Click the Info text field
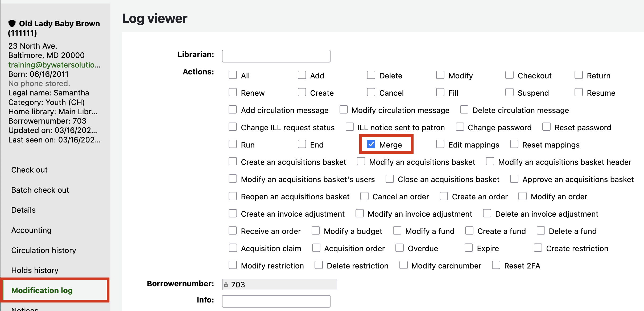 point(276,301)
